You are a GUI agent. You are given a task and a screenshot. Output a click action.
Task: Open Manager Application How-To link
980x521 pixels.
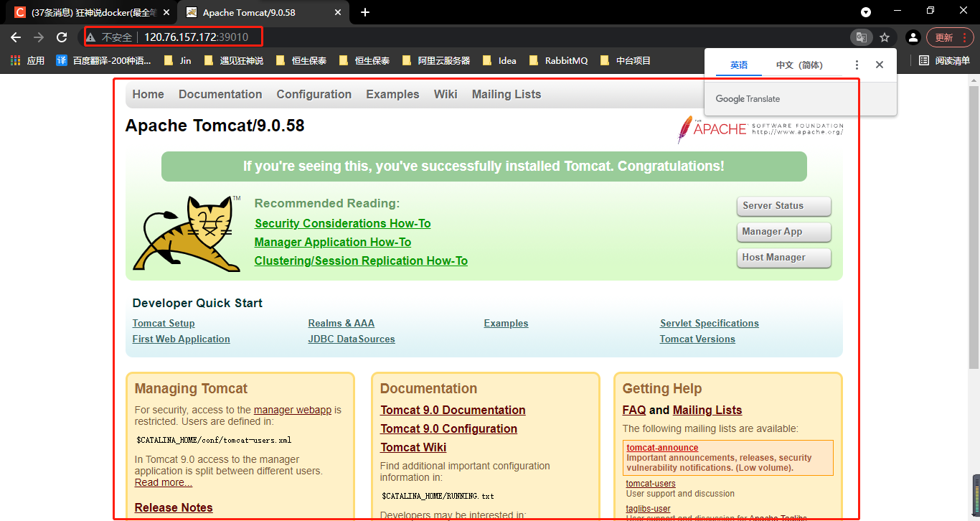[333, 242]
